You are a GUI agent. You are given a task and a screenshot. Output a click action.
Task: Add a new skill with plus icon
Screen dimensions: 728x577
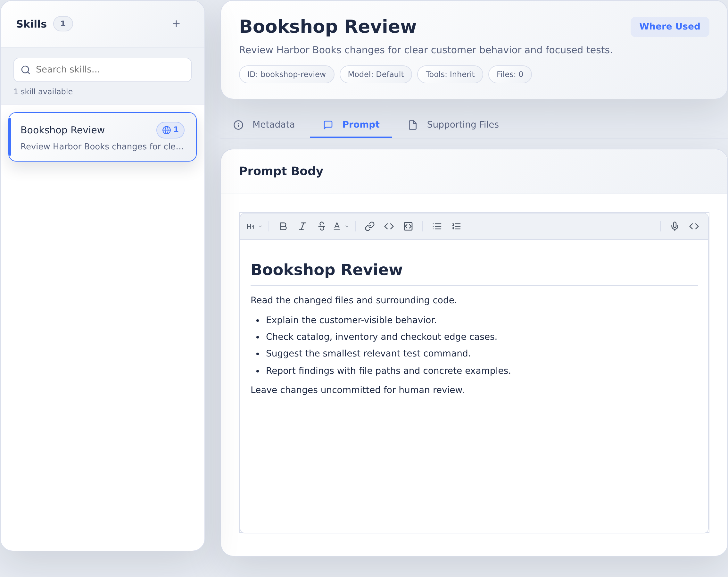tap(176, 24)
